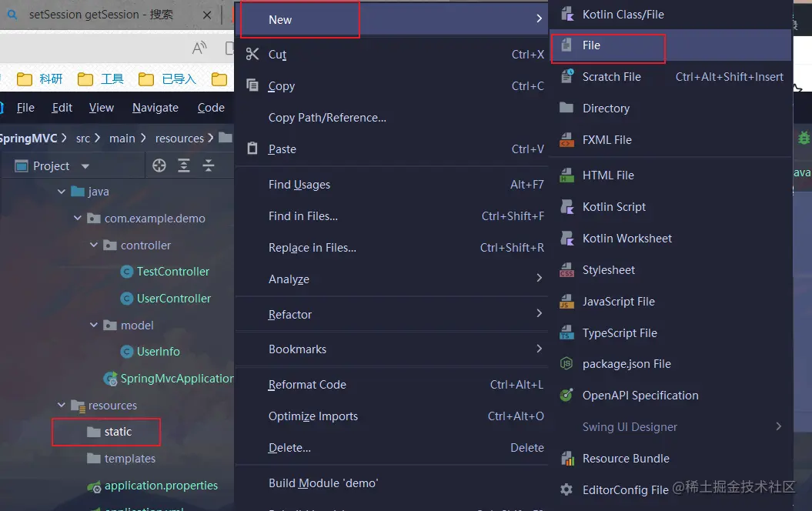The image size is (812, 511).
Task: Click the File icon in New submenu
Action: [x=566, y=45]
